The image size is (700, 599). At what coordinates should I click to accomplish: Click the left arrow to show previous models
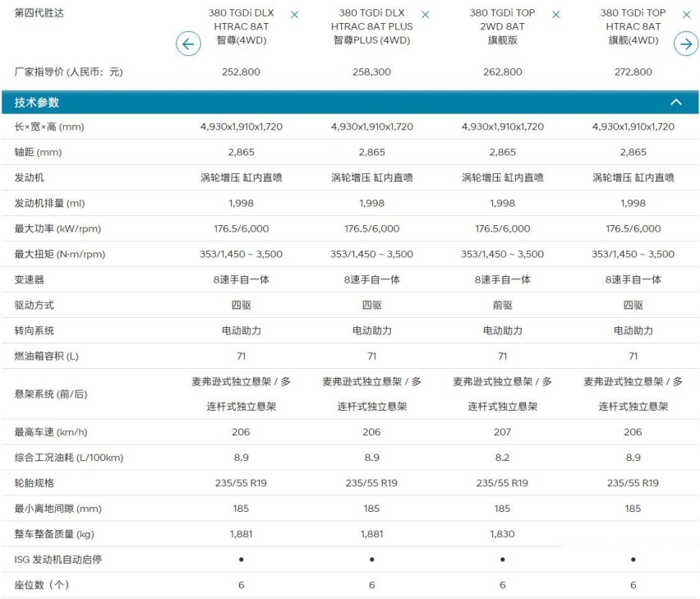coord(188,44)
